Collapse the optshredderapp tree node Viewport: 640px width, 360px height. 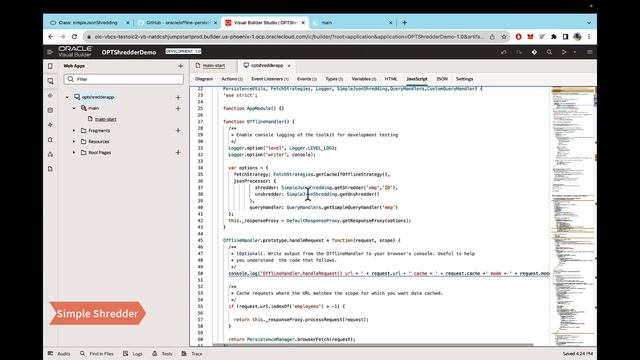(x=67, y=97)
